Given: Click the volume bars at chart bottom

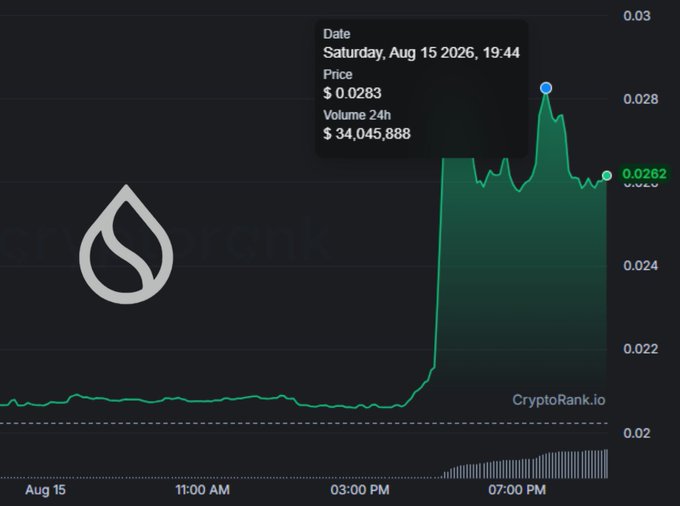Looking at the screenshot, I should [525, 465].
